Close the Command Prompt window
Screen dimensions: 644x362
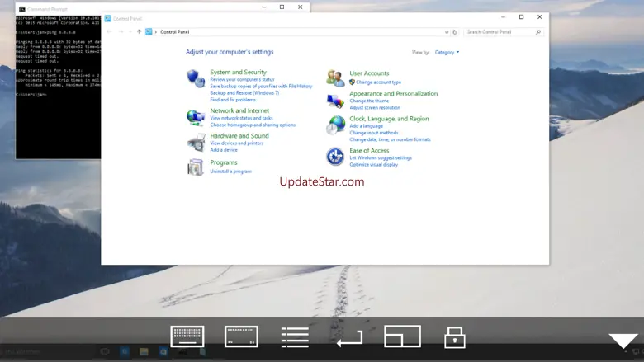point(301,7)
